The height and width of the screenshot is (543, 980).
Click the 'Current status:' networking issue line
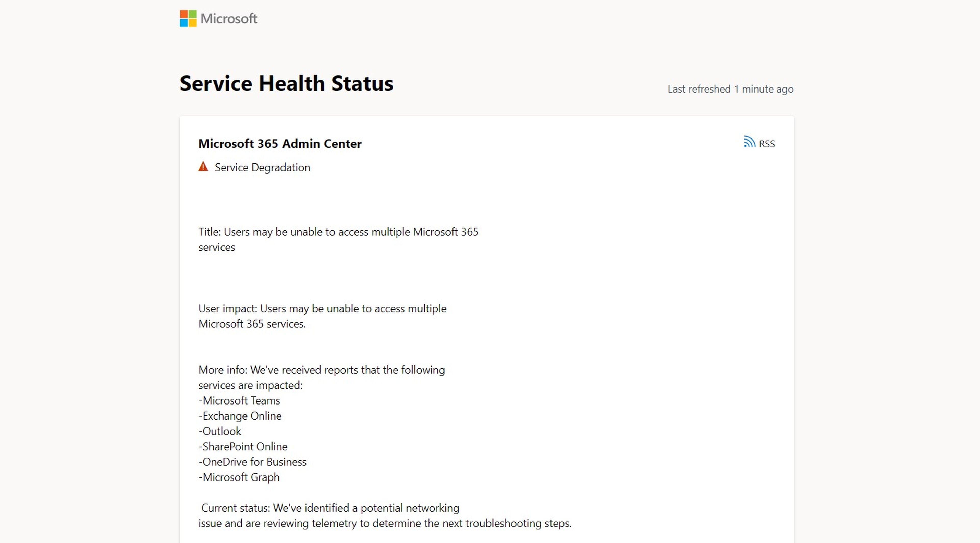(330, 508)
